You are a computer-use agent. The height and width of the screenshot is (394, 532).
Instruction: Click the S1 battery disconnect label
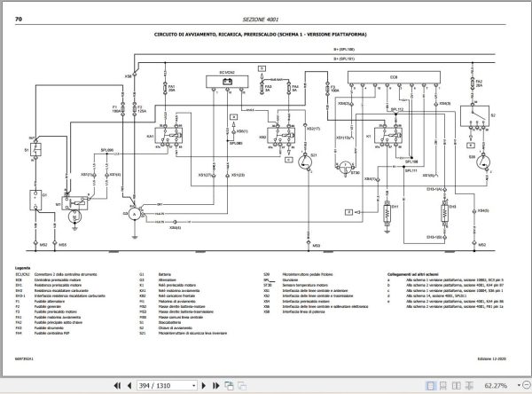coord(27,149)
